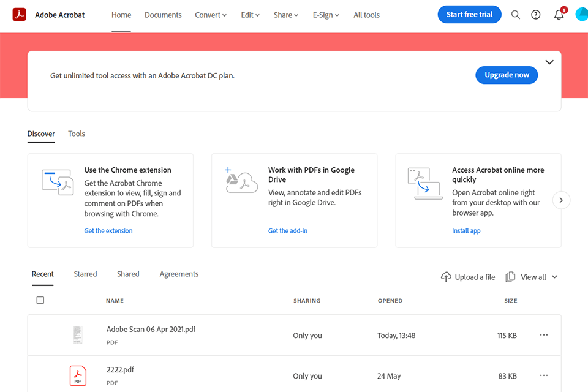
Task: Click the SHARING column header
Action: point(307,301)
